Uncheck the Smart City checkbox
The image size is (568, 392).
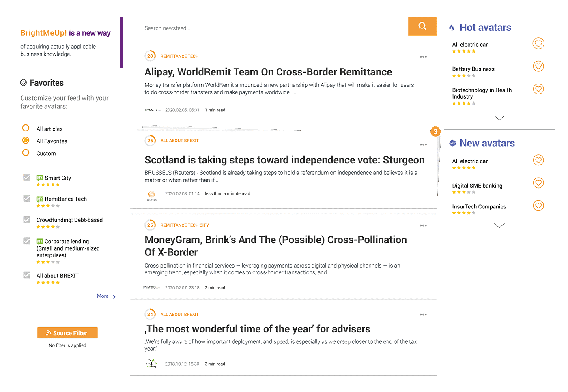27,177
